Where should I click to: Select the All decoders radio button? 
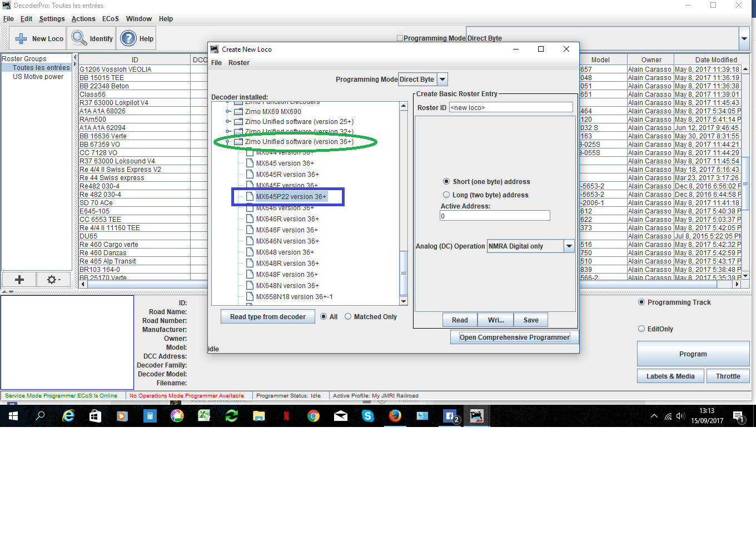(x=324, y=317)
